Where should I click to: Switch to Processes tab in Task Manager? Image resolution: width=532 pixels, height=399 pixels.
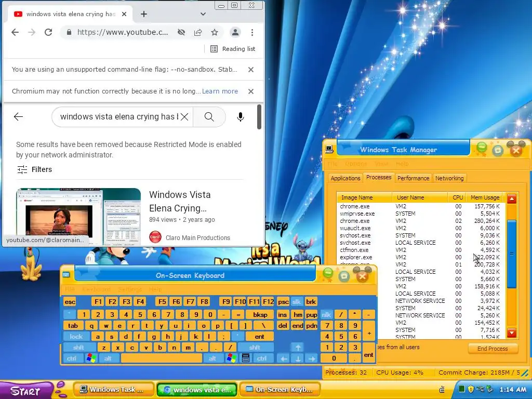(379, 177)
